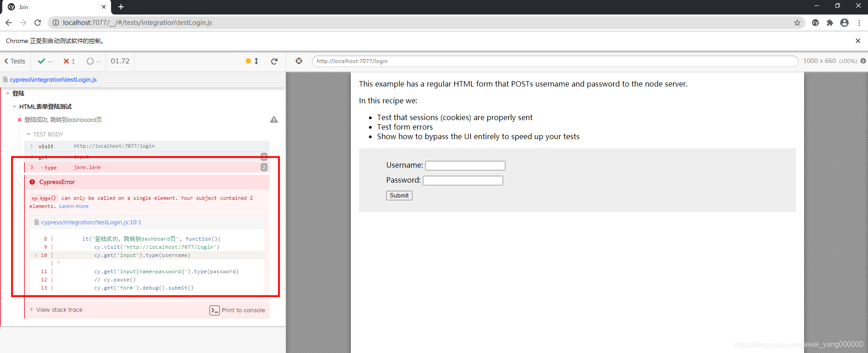868x353 pixels.
Task: Click the CypressError heading
Action: (57, 182)
